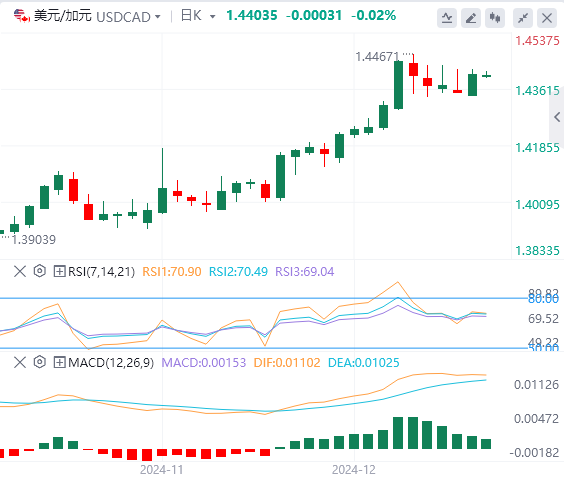564x480 pixels.
Task: Open the 日K timeframe dropdown
Action: tap(198, 16)
